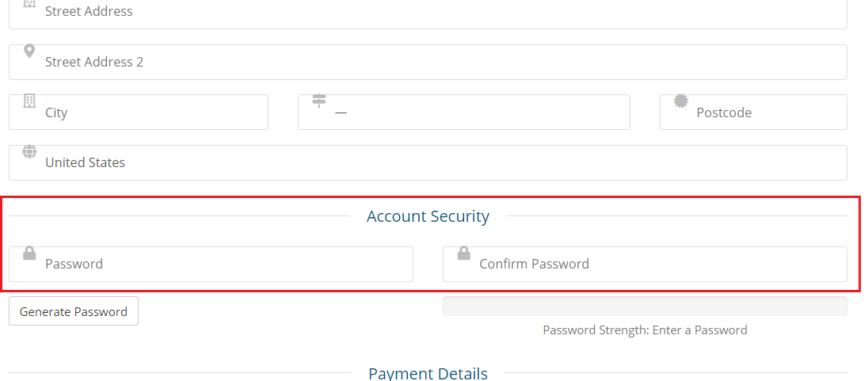868x381 pixels.
Task: Click the lock icon in the Password field
Action: [29, 253]
